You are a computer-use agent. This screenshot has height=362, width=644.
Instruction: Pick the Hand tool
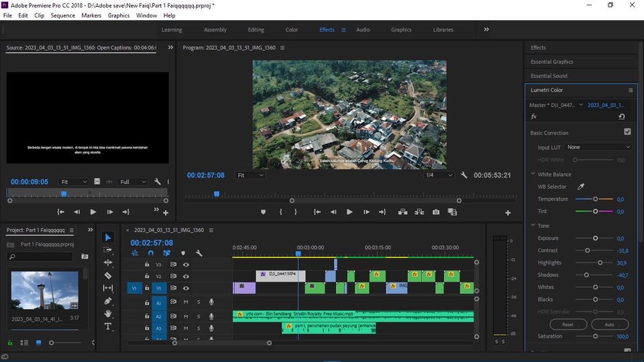coord(108,314)
